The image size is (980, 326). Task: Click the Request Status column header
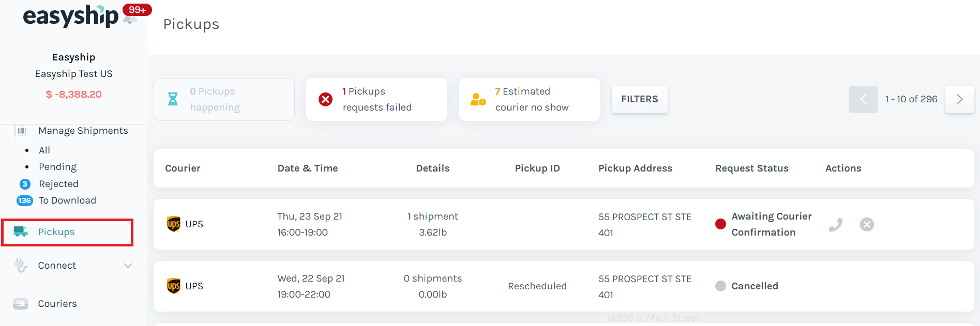click(x=752, y=168)
